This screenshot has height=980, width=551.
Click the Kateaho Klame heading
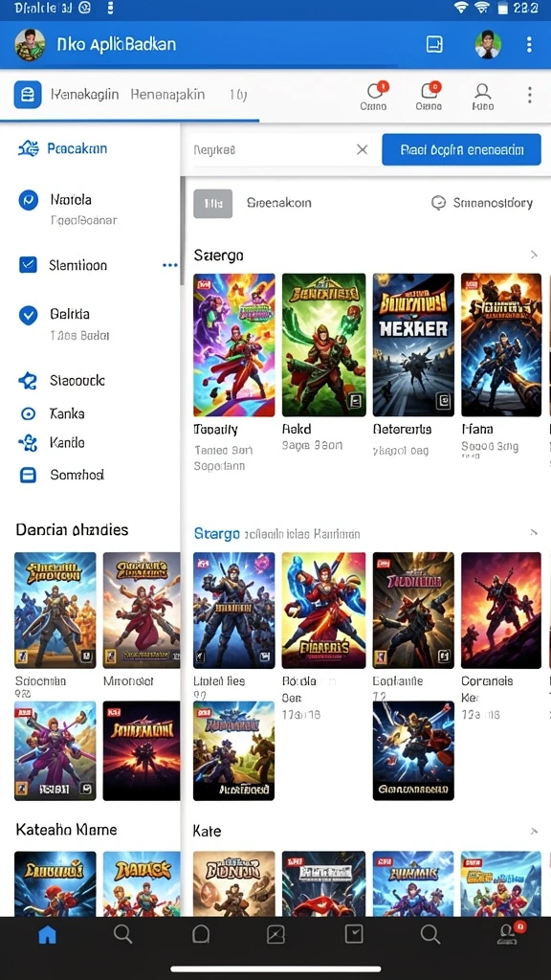pyautogui.click(x=66, y=830)
